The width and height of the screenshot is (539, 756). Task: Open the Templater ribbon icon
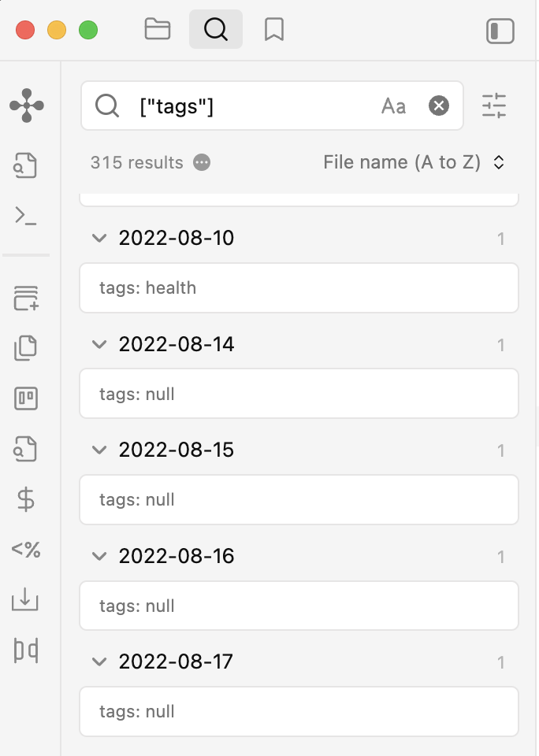coord(25,549)
